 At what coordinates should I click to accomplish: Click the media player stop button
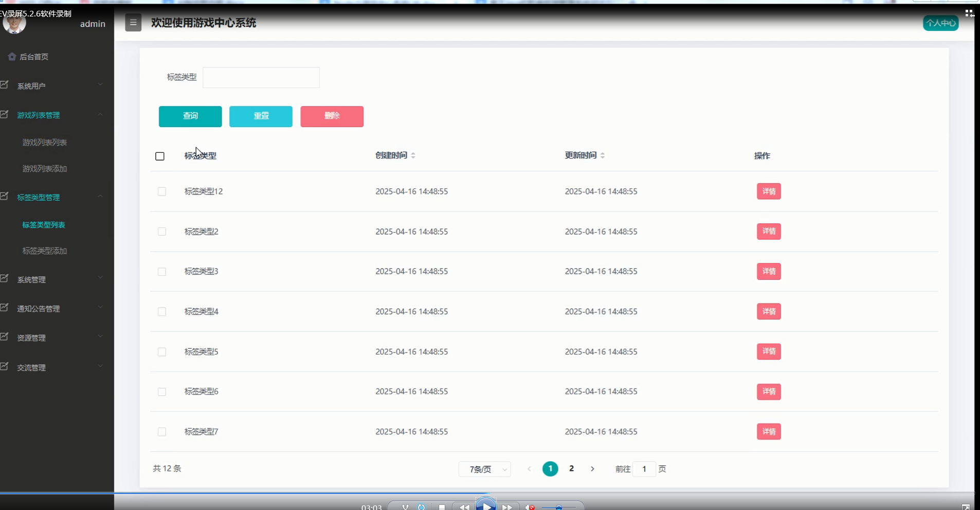click(442, 507)
